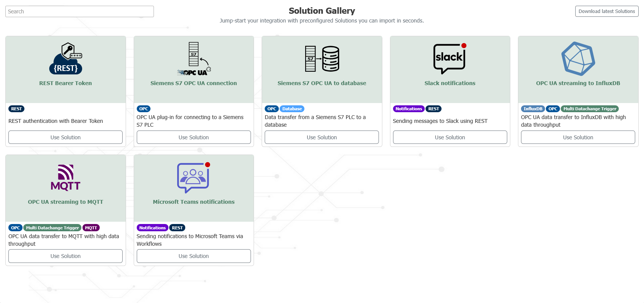This screenshot has width=644, height=303.
Task: Click in the Search input field
Action: click(x=79, y=11)
